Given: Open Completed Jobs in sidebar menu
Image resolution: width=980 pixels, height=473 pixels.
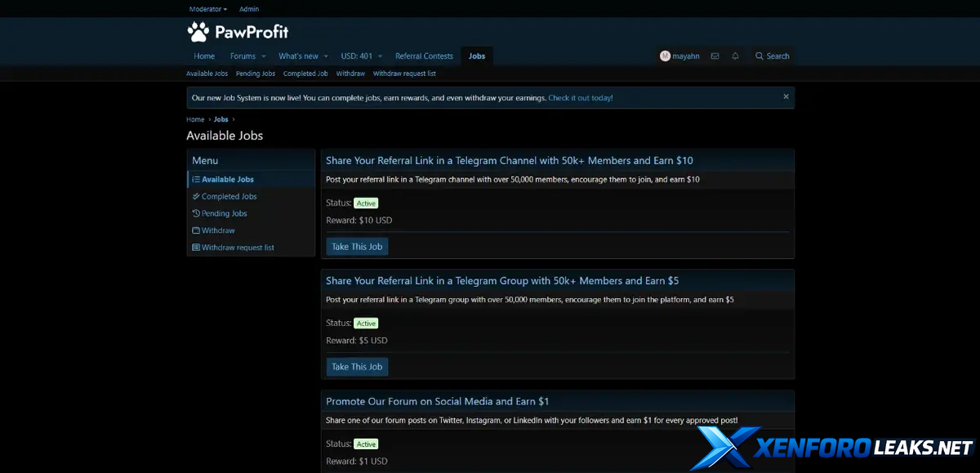Looking at the screenshot, I should pos(229,197).
